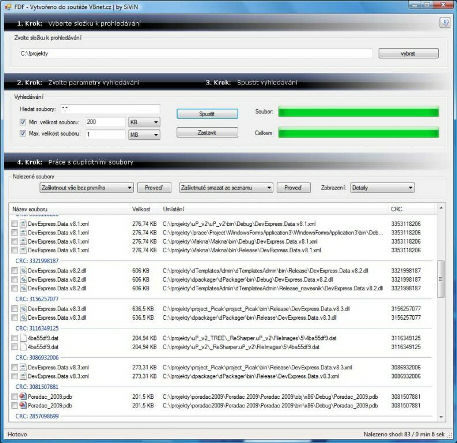Uncheck the Max. velikost souboru checkbox

23,133
